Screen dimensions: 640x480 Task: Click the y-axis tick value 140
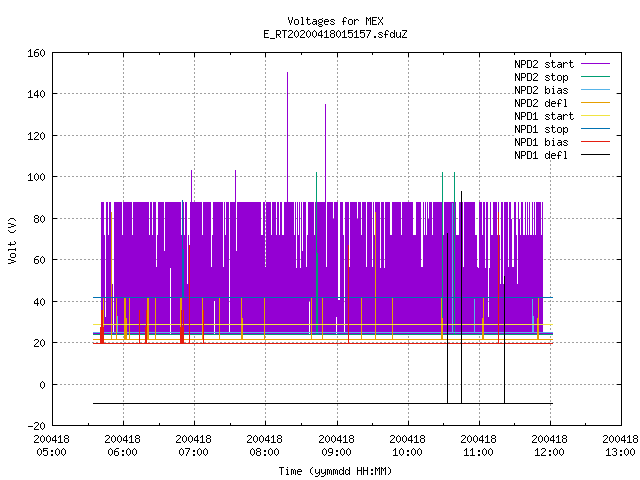36,94
